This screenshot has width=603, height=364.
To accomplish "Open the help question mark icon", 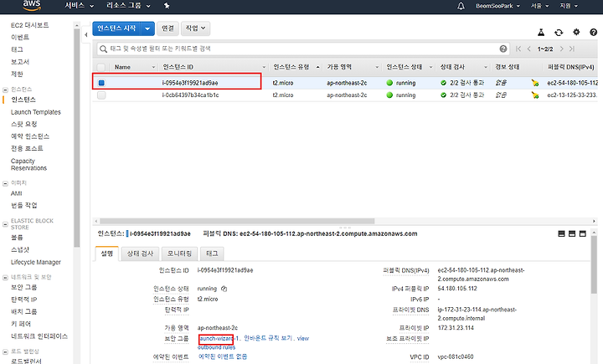I will click(x=594, y=33).
